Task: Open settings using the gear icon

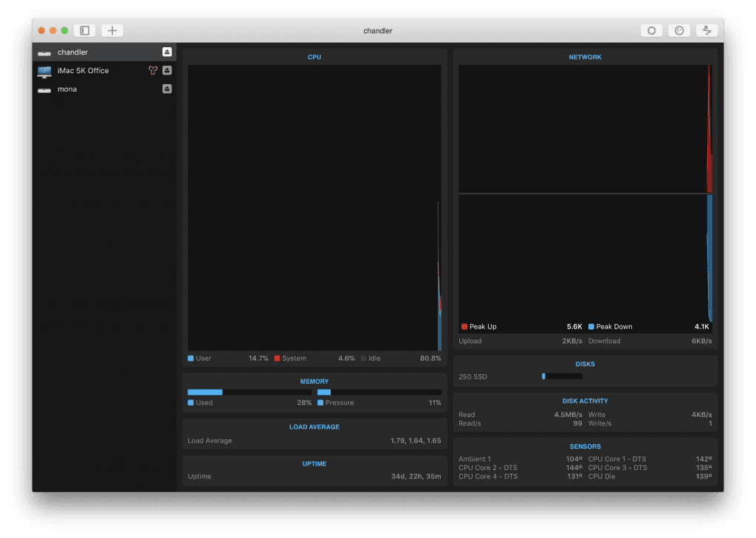Action: [x=651, y=30]
